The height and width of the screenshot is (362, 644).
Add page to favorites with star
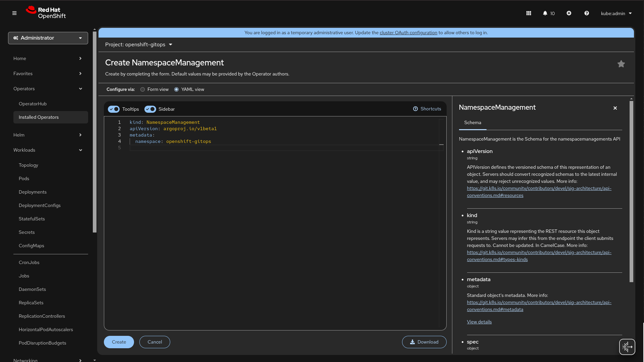(x=621, y=64)
